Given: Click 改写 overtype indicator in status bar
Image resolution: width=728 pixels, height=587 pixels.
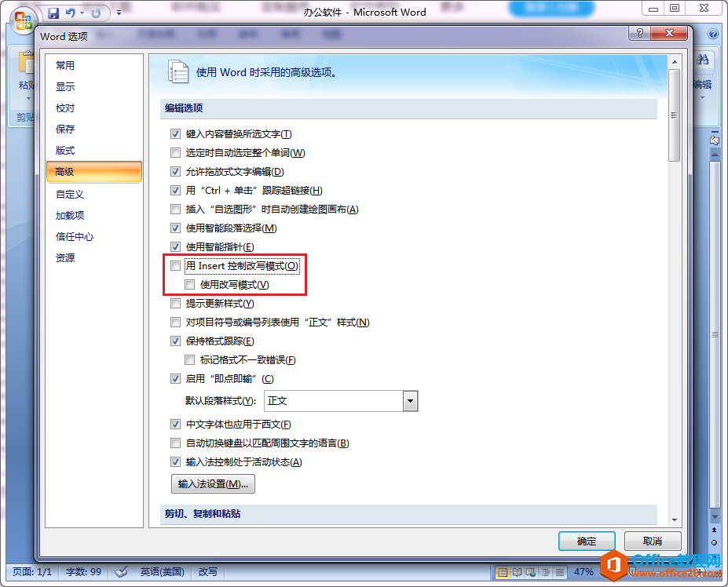Looking at the screenshot, I should pos(208,571).
